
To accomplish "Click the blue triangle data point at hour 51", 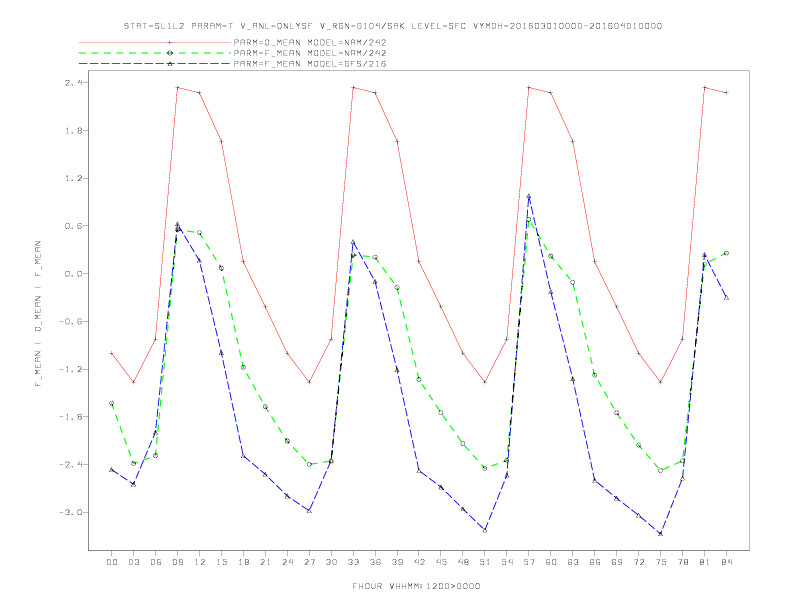I will (x=485, y=530).
